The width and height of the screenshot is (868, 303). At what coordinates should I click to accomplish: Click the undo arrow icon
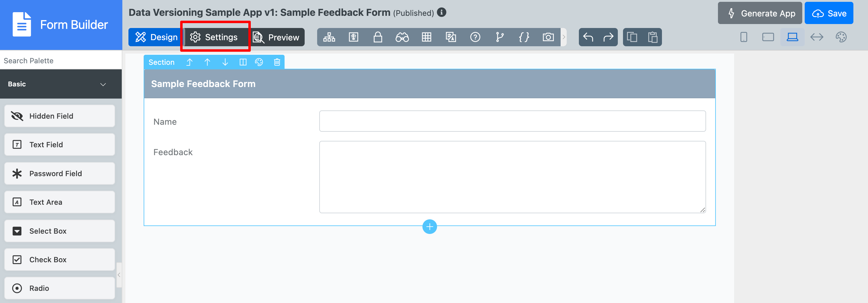click(x=588, y=37)
